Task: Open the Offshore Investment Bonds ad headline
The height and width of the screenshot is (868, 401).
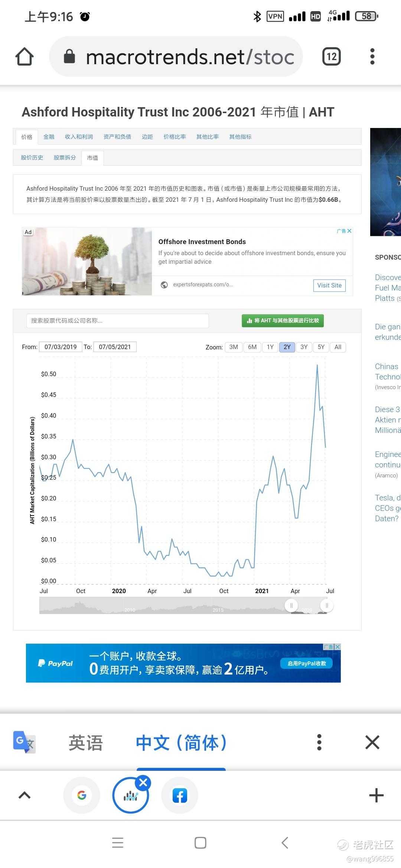Action: (202, 242)
